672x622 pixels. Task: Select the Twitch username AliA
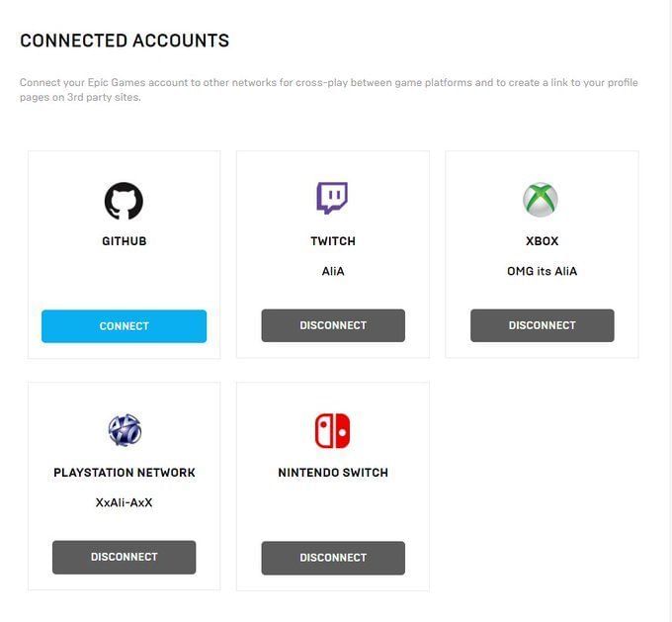coord(333,271)
